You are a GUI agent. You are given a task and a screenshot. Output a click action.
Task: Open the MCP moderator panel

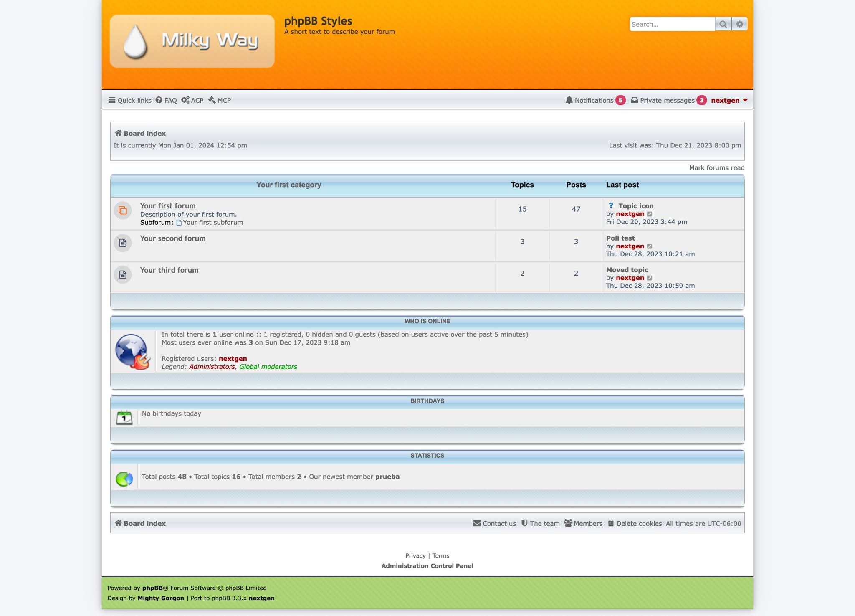(220, 100)
